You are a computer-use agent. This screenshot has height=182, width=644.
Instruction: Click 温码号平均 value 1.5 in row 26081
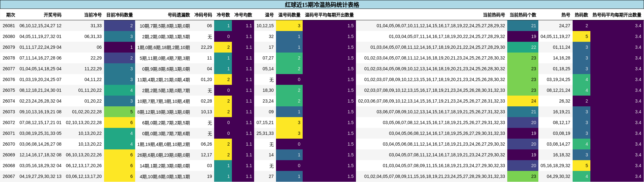(329, 26)
